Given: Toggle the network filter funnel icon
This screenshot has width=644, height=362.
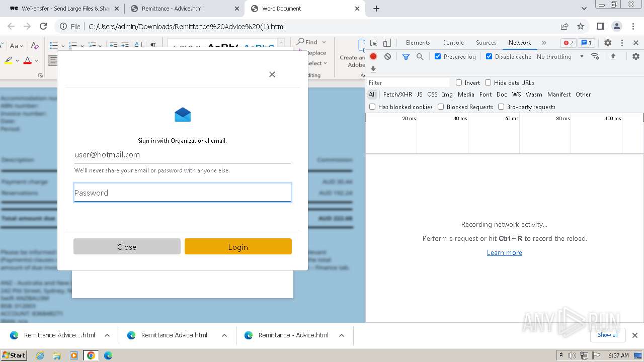Looking at the screenshot, I should pos(406,57).
